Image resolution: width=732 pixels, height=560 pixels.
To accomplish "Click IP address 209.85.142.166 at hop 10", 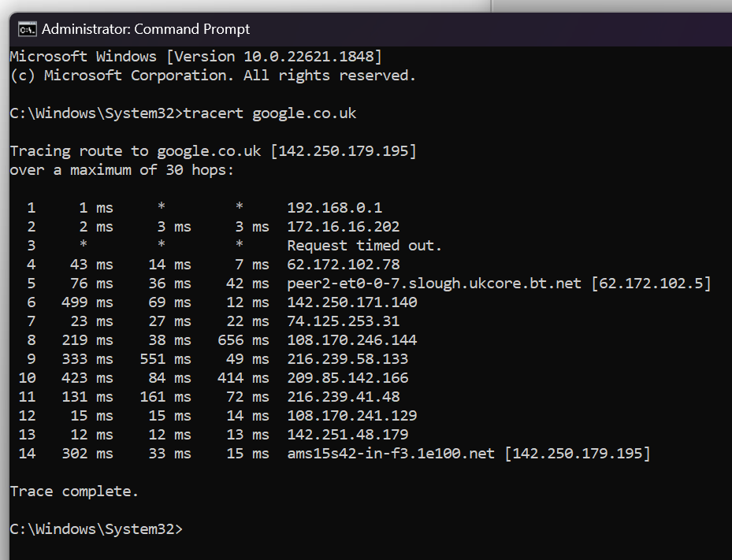I will pyautogui.click(x=347, y=378).
